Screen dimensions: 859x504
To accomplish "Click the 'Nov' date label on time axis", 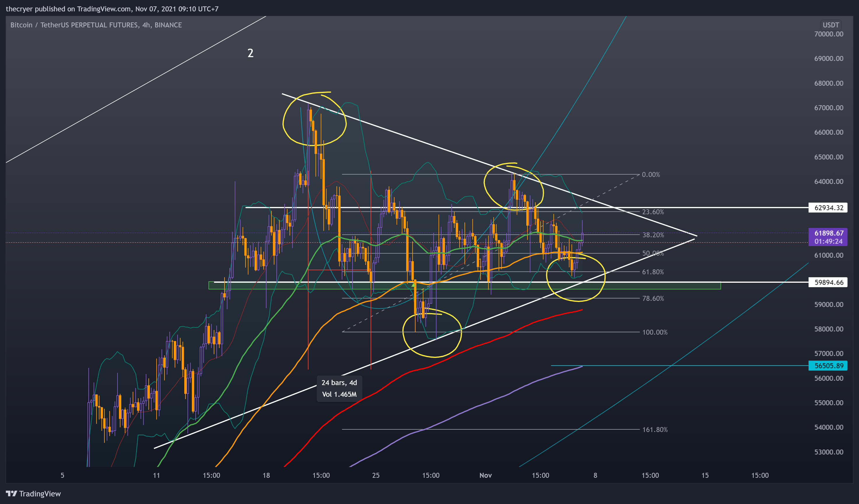I will [x=485, y=475].
